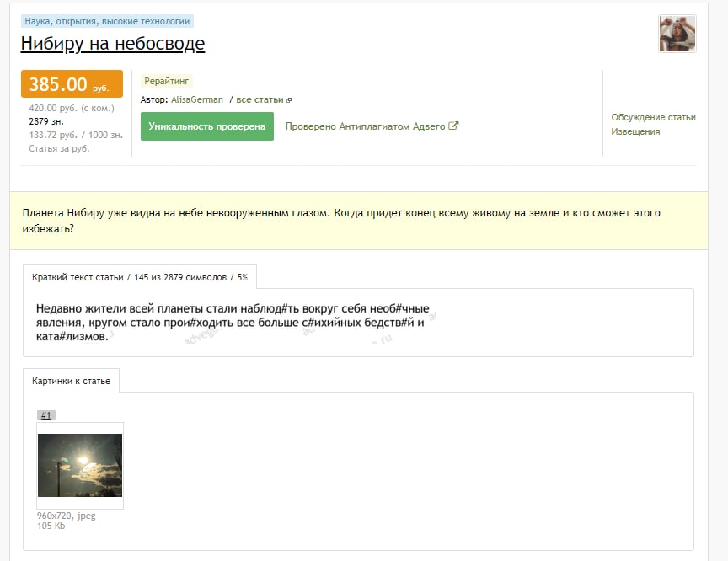Click the '#1' image number label

point(46,415)
